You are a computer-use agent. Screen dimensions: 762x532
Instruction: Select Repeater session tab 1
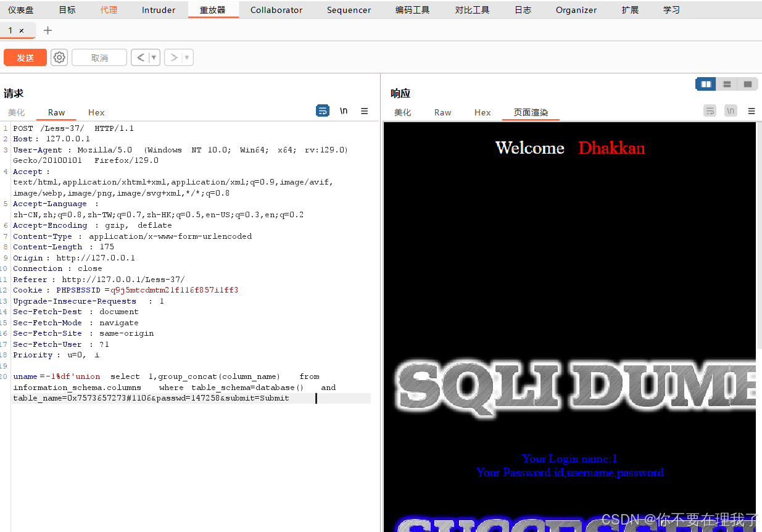[x=10, y=30]
